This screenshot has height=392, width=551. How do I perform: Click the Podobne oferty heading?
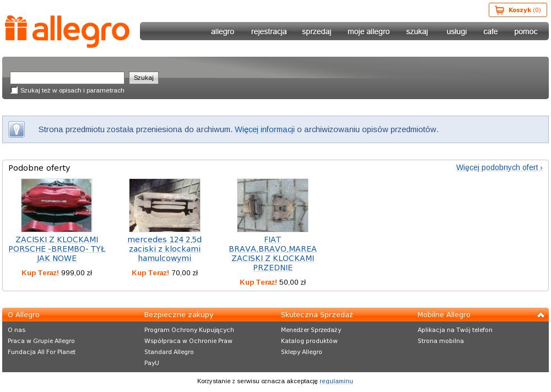pyautogui.click(x=39, y=168)
